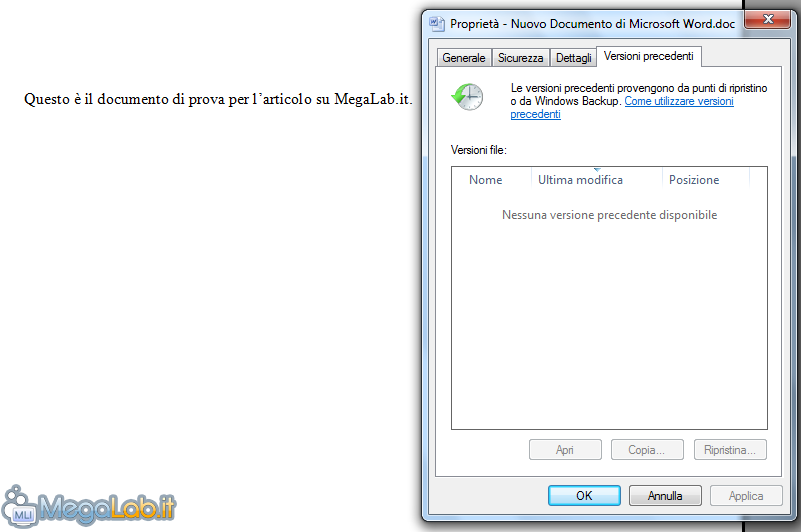Click inside the empty Versioni file list
801x532 pixels.
[609, 317]
